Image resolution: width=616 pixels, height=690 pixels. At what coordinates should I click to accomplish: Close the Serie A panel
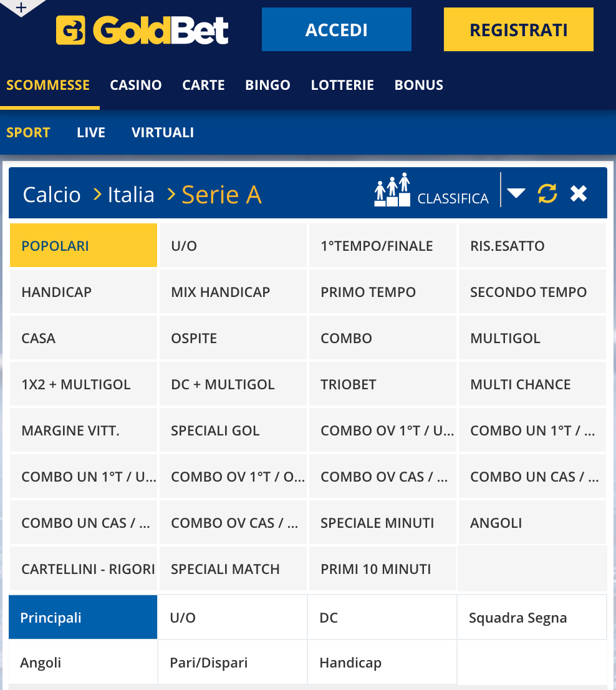pyautogui.click(x=578, y=193)
